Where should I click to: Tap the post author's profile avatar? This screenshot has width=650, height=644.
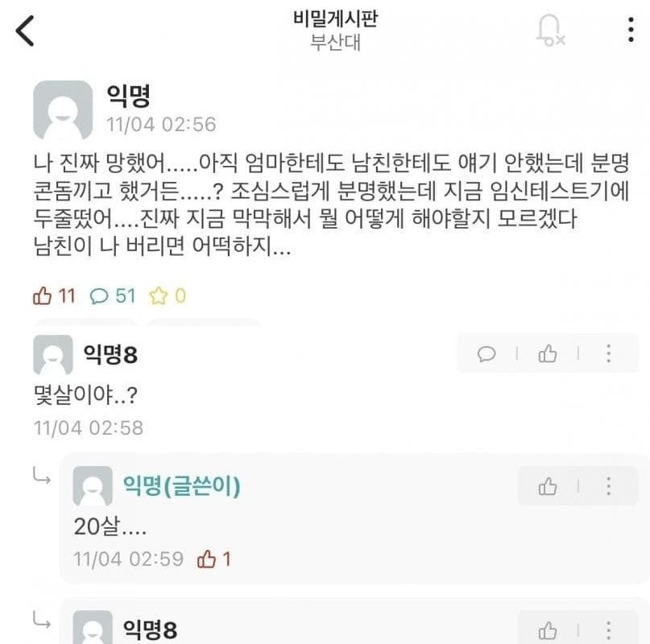click(x=62, y=110)
